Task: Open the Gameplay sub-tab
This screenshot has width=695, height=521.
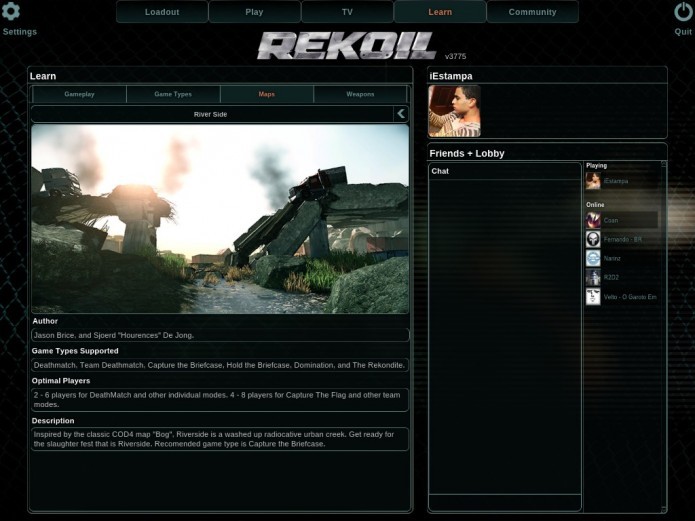Action: (x=79, y=94)
